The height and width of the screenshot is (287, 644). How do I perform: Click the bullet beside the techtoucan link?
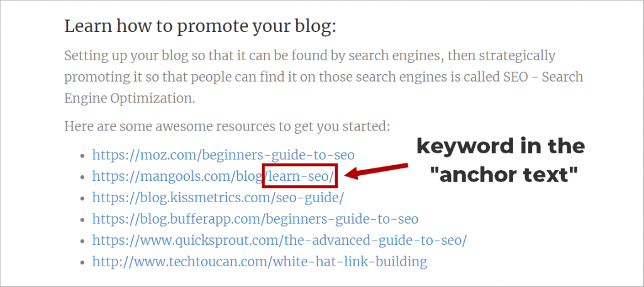tap(82, 262)
